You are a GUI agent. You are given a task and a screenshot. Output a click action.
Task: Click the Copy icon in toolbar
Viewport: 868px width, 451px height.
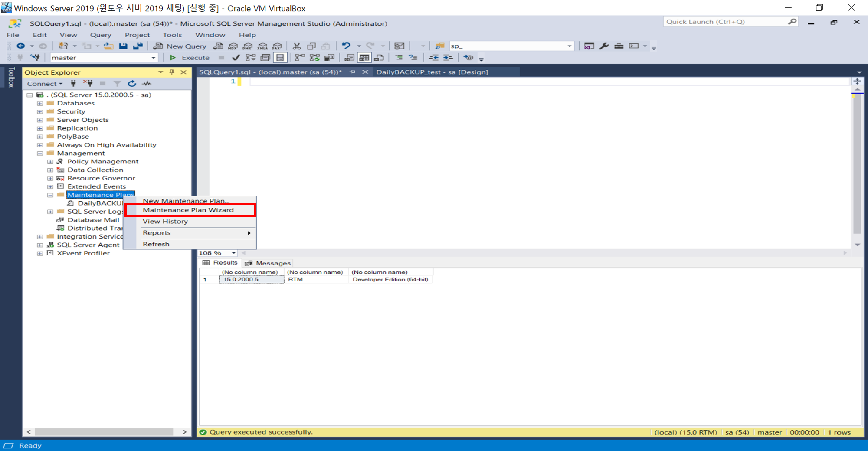311,46
